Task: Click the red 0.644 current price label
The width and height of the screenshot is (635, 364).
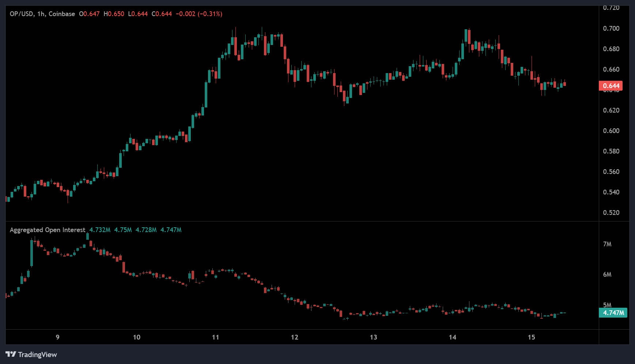Action: [x=611, y=86]
